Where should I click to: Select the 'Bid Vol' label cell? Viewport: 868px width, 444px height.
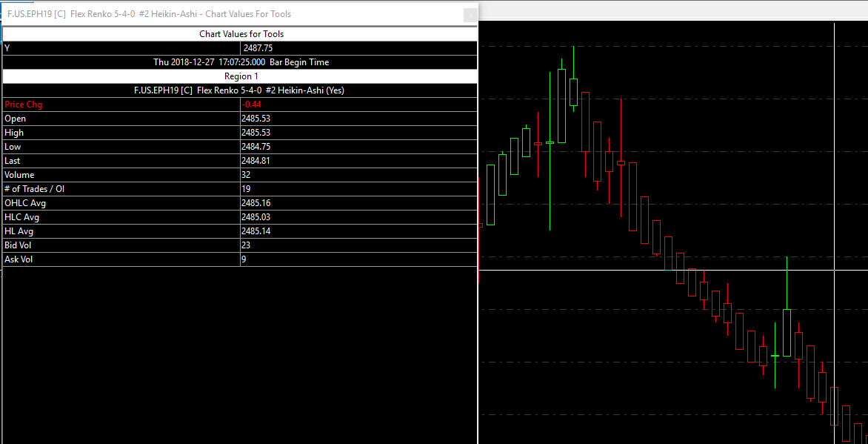(x=121, y=245)
